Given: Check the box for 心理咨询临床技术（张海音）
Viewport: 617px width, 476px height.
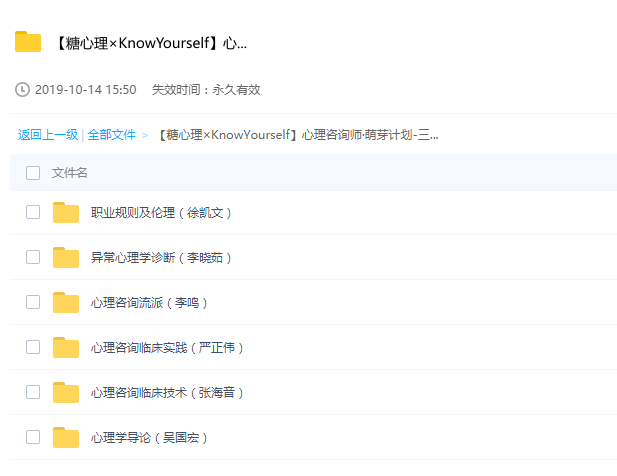Looking at the screenshot, I should click(x=33, y=392).
